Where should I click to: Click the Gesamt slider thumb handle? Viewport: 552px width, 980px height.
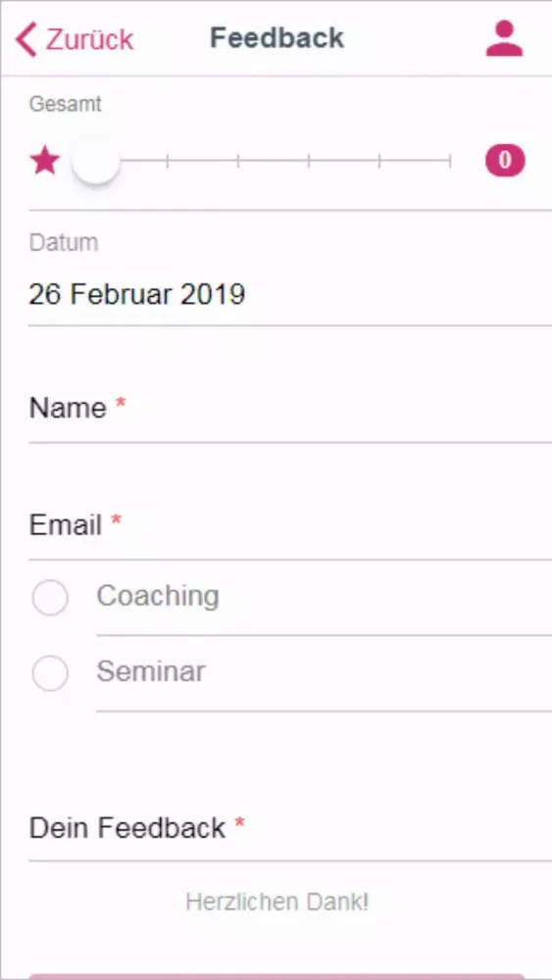point(95,161)
